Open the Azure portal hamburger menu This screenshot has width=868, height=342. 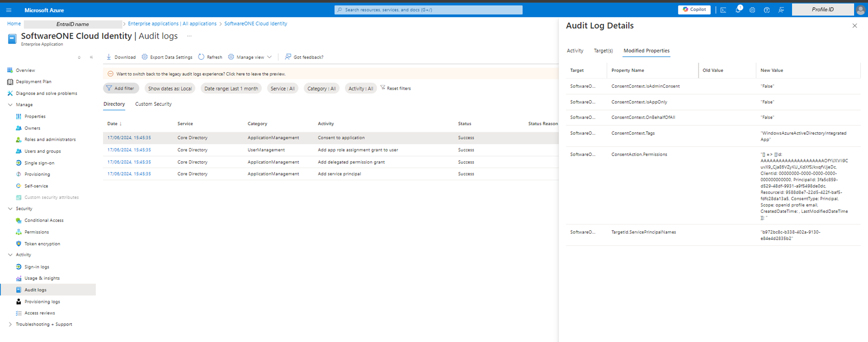pos(9,10)
